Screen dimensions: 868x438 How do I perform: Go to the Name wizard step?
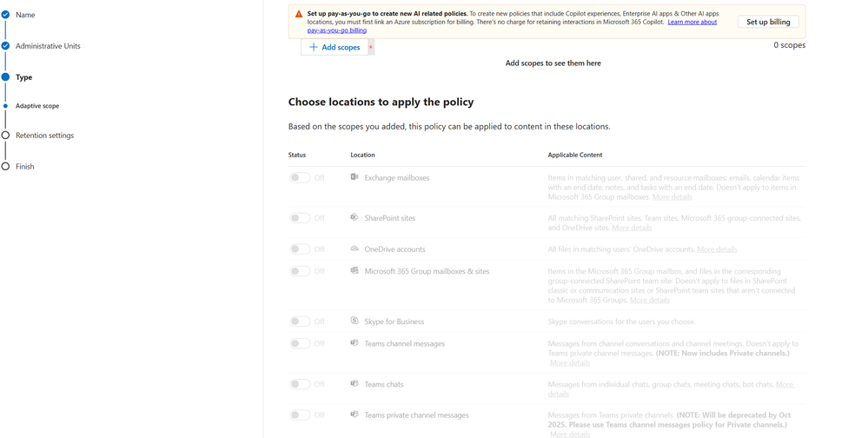[x=25, y=15]
